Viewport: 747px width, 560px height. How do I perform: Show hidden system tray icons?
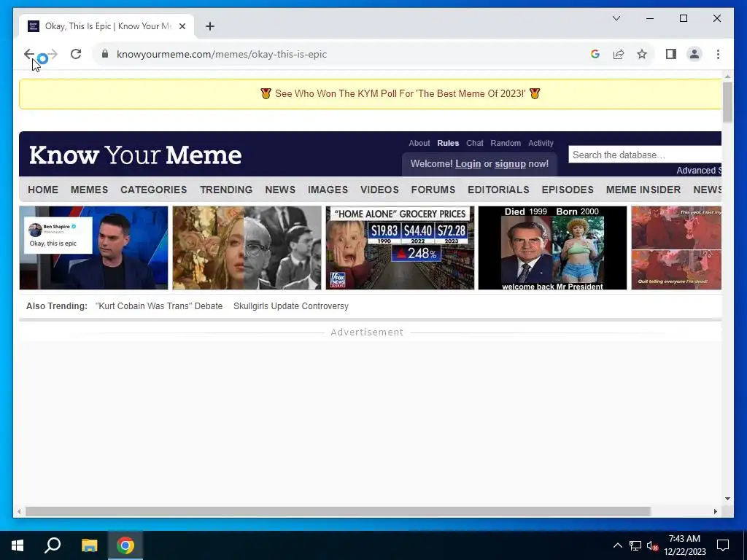pos(617,545)
